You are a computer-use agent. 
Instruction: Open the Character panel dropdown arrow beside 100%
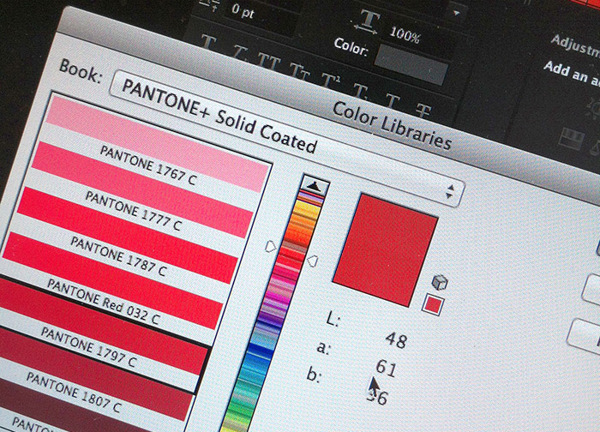pyautogui.click(x=456, y=13)
